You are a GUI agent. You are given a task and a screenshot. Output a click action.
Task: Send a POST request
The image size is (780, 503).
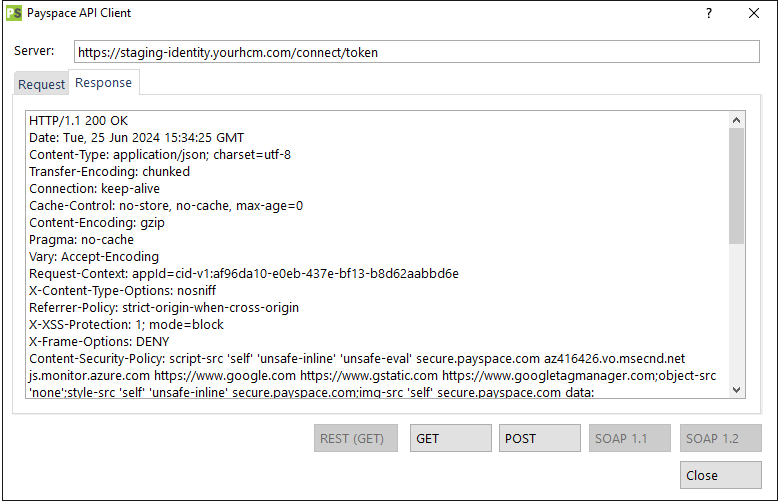[540, 438]
